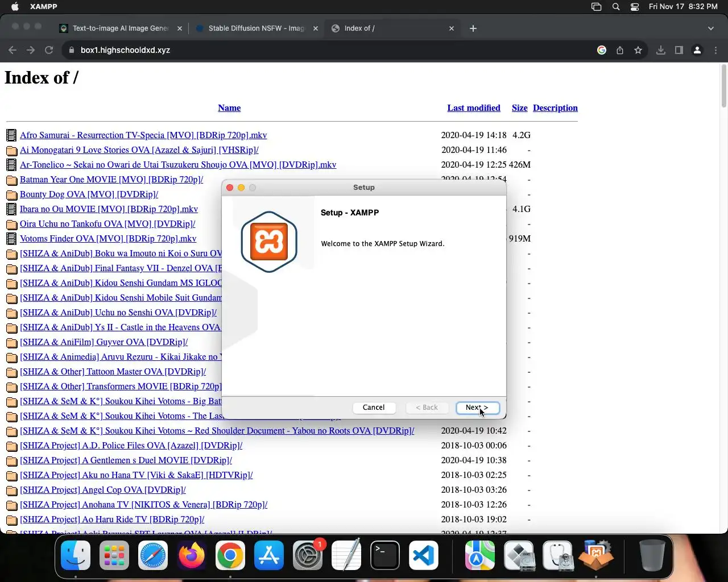Open Ibara no Ou MOVIE mkv link

pos(109,209)
